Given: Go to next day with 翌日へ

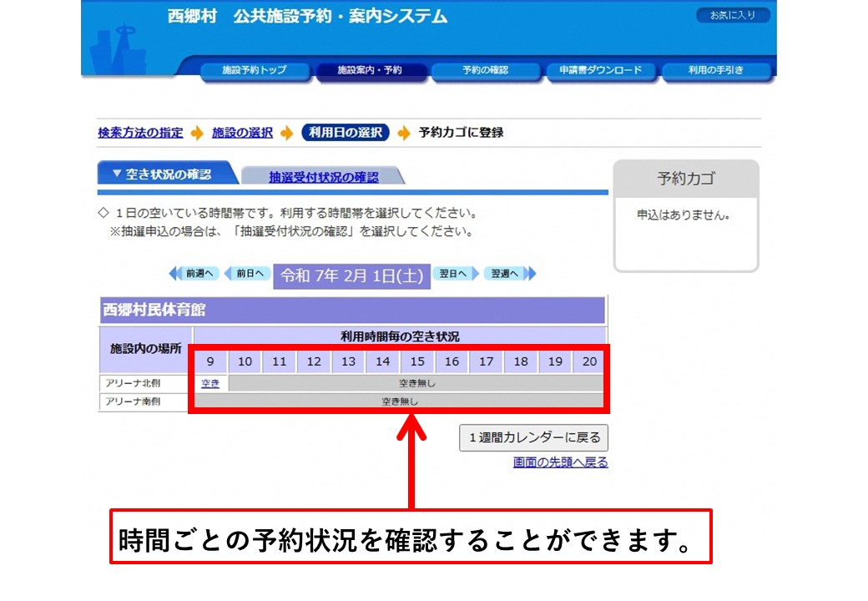Looking at the screenshot, I should click(457, 274).
